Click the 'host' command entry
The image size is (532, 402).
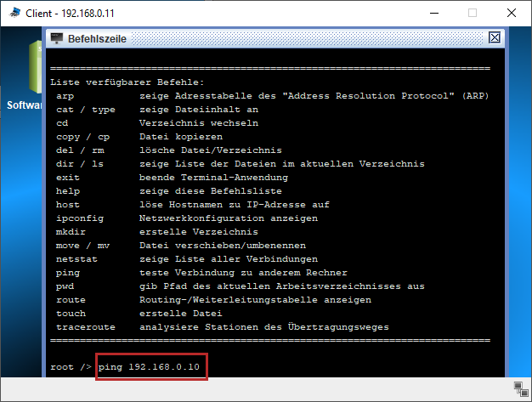[x=67, y=205]
